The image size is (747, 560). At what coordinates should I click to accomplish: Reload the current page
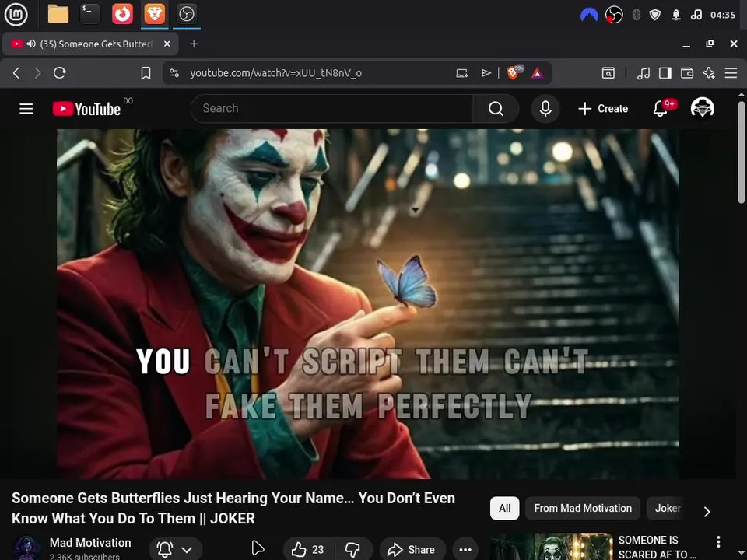click(60, 73)
